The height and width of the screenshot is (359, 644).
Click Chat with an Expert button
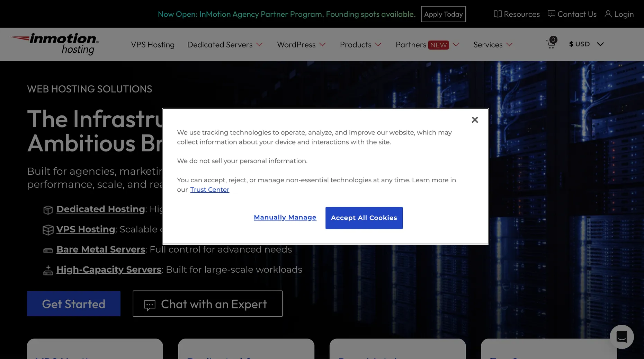pos(208,304)
